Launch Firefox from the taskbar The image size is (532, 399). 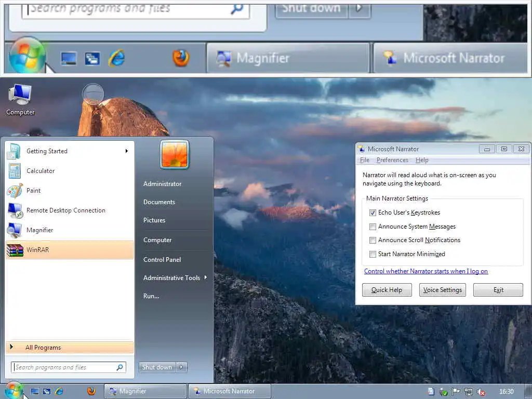click(91, 391)
